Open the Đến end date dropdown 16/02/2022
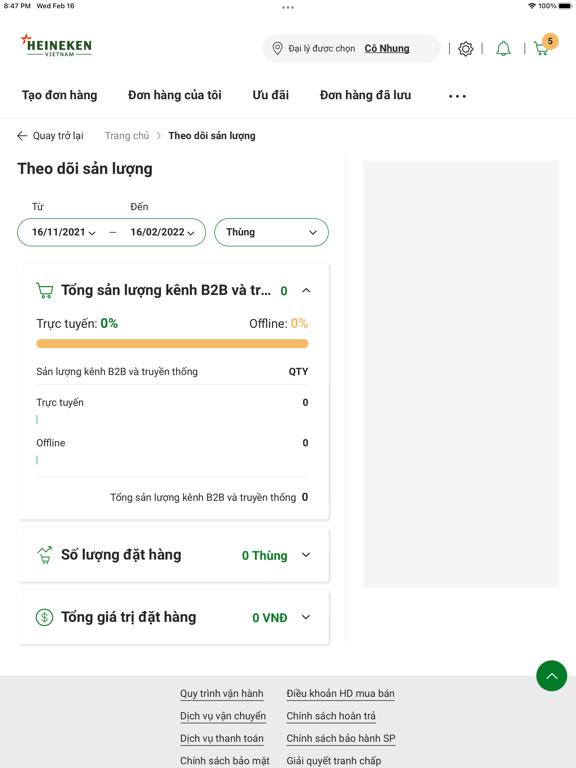The image size is (576, 768). click(162, 232)
